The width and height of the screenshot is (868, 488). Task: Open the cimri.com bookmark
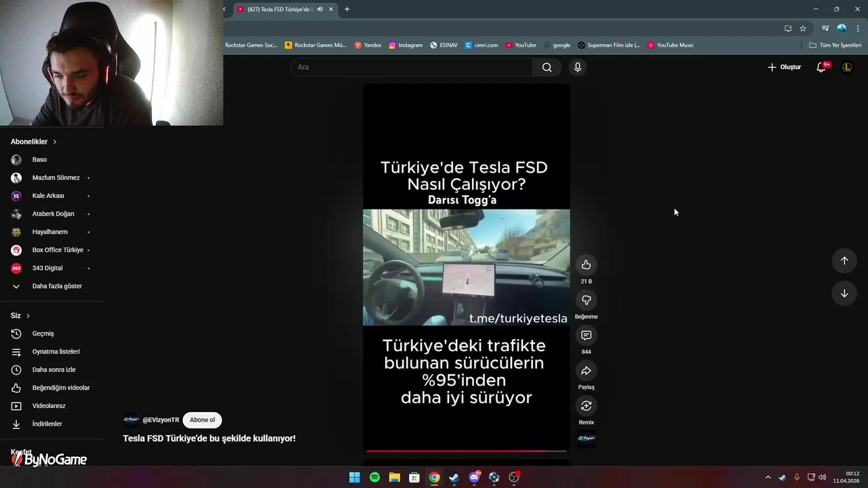[481, 45]
